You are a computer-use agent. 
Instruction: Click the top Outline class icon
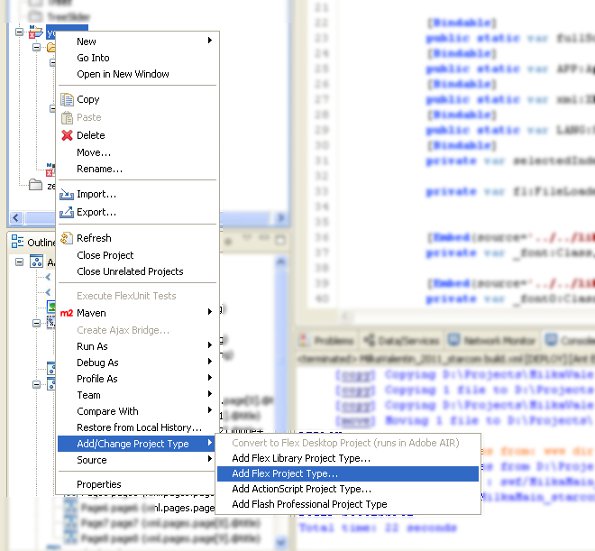coord(36,261)
